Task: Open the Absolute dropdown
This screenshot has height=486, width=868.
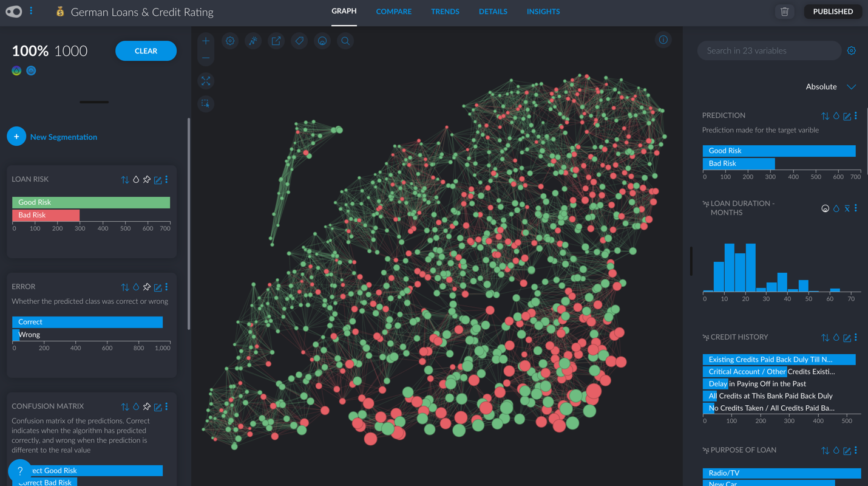Action: click(830, 87)
